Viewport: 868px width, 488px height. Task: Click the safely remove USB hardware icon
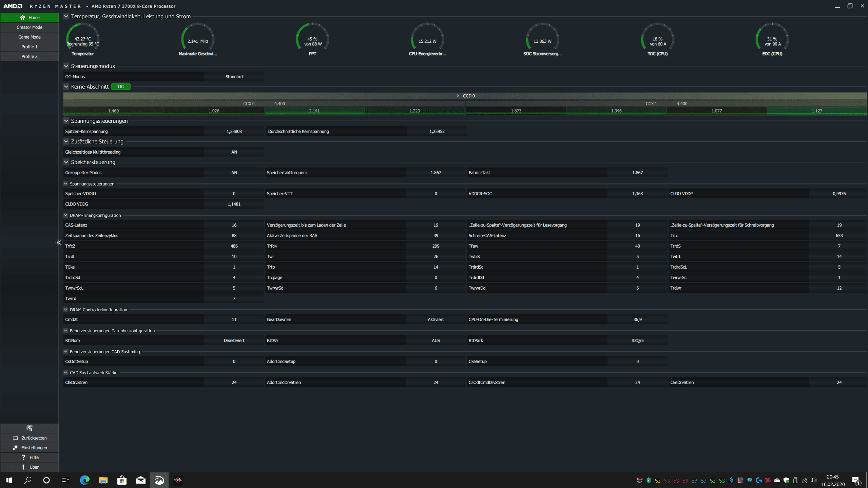pyautogui.click(x=795, y=480)
